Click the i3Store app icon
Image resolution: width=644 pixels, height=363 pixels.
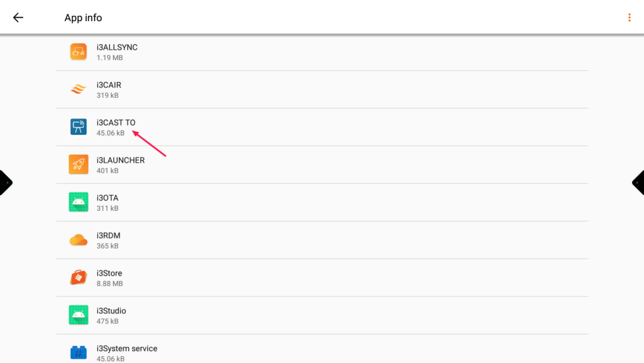click(79, 278)
